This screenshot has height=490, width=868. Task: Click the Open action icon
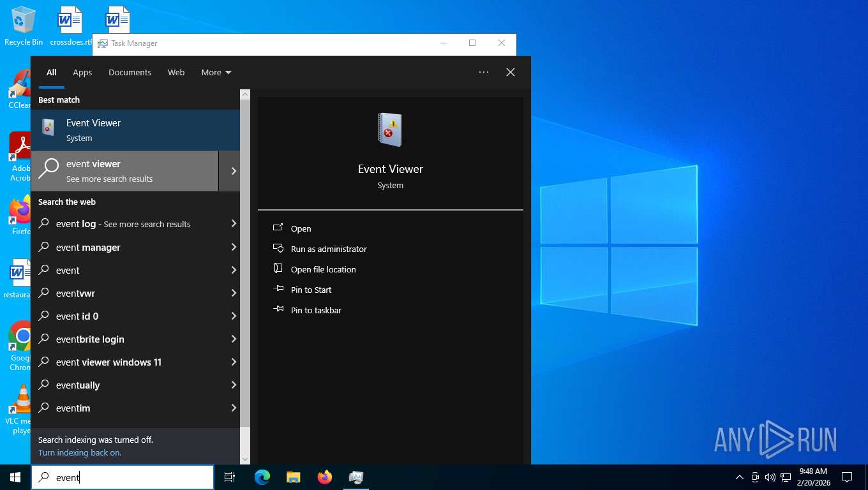click(278, 228)
